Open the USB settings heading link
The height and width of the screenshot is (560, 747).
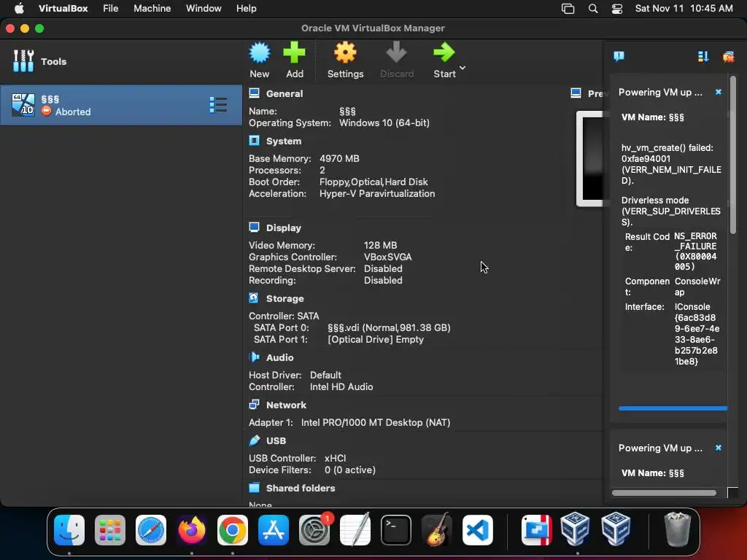pos(276,440)
